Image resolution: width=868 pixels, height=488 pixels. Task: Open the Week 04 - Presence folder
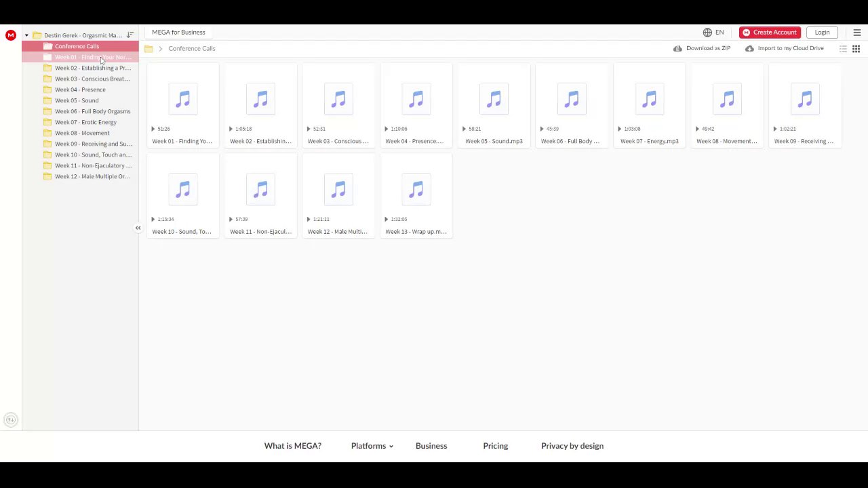click(80, 89)
